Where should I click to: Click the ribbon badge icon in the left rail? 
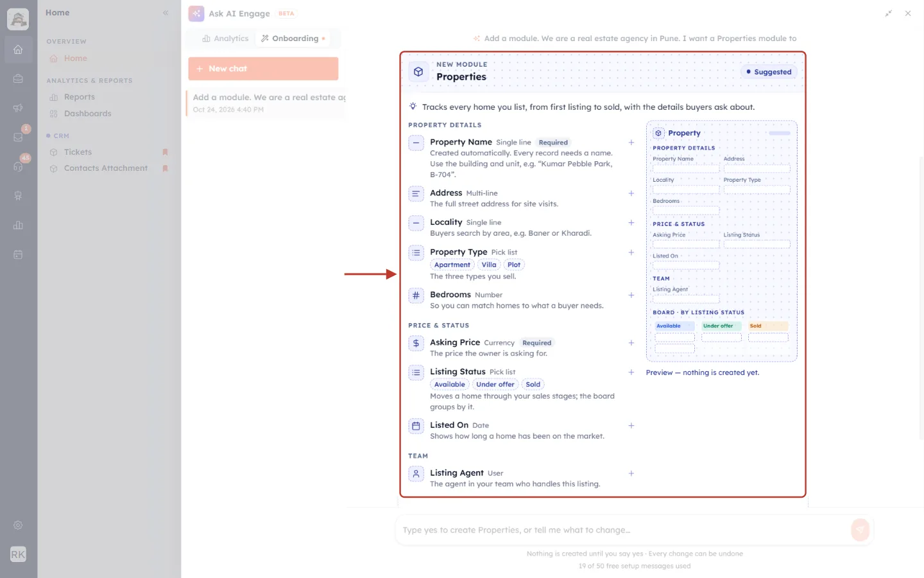click(x=18, y=196)
